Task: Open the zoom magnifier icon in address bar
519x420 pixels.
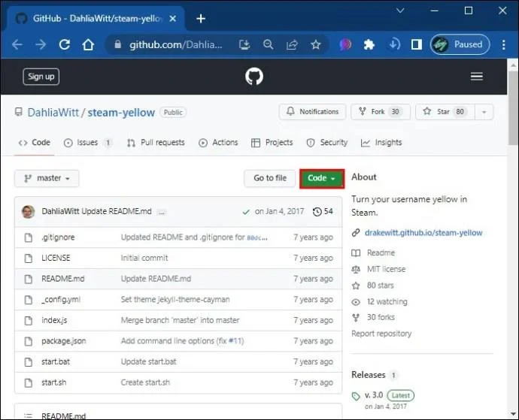Action: point(268,44)
